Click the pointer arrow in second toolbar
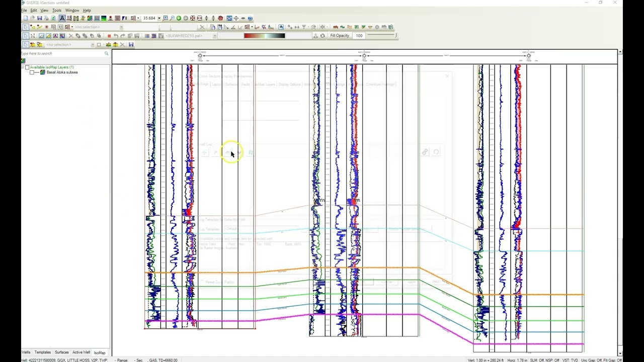The width and height of the screenshot is (644, 362). (x=26, y=27)
